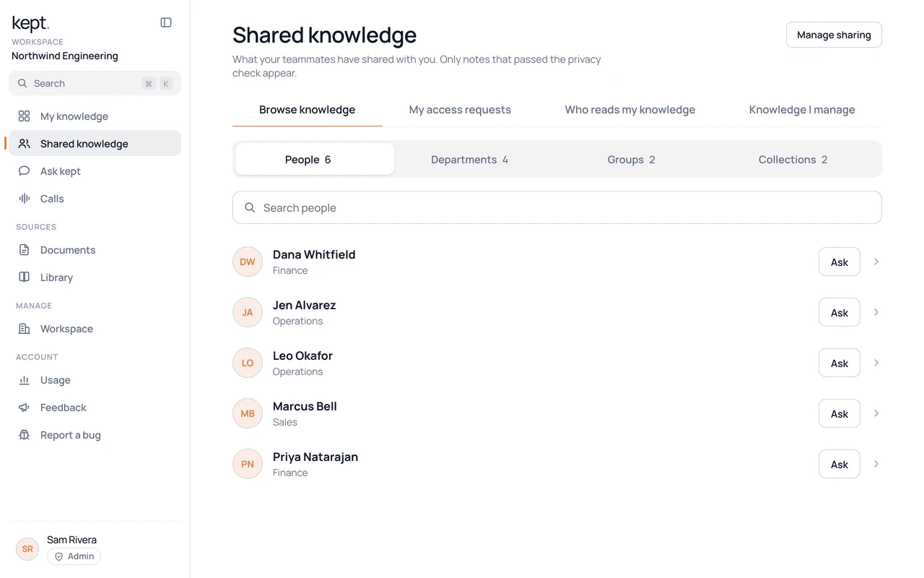
Task: Ask Marcus Bell via his button
Action: click(840, 413)
